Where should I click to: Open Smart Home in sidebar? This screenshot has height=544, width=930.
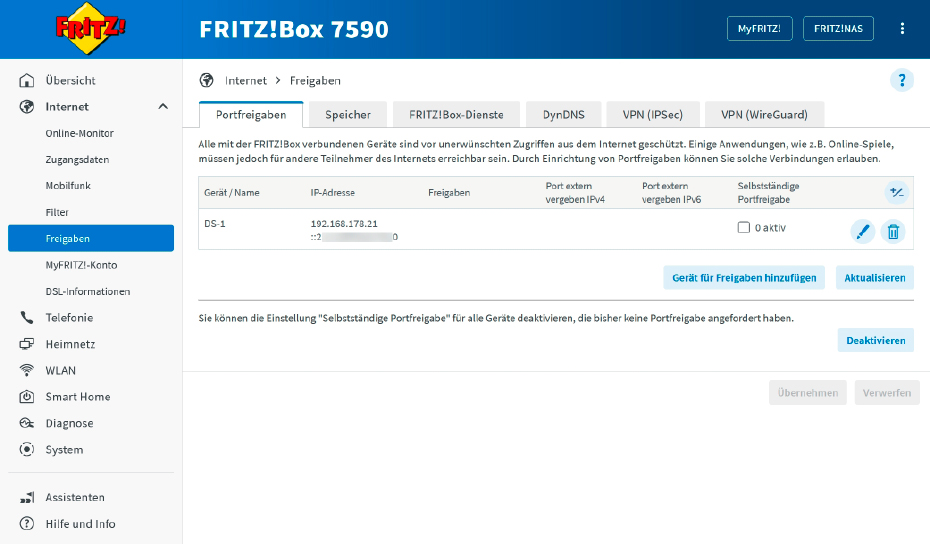click(x=77, y=397)
